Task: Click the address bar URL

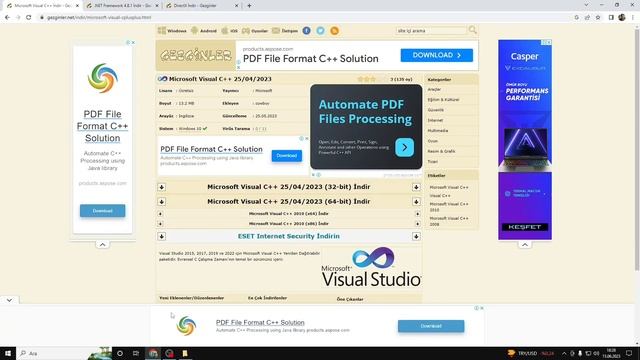Action: (99, 18)
